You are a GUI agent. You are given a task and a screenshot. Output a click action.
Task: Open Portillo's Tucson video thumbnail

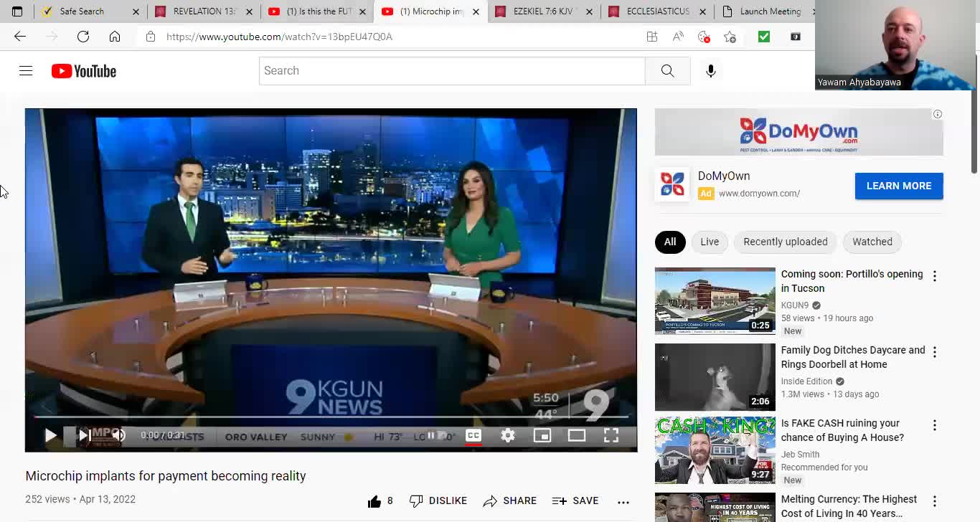[715, 301]
